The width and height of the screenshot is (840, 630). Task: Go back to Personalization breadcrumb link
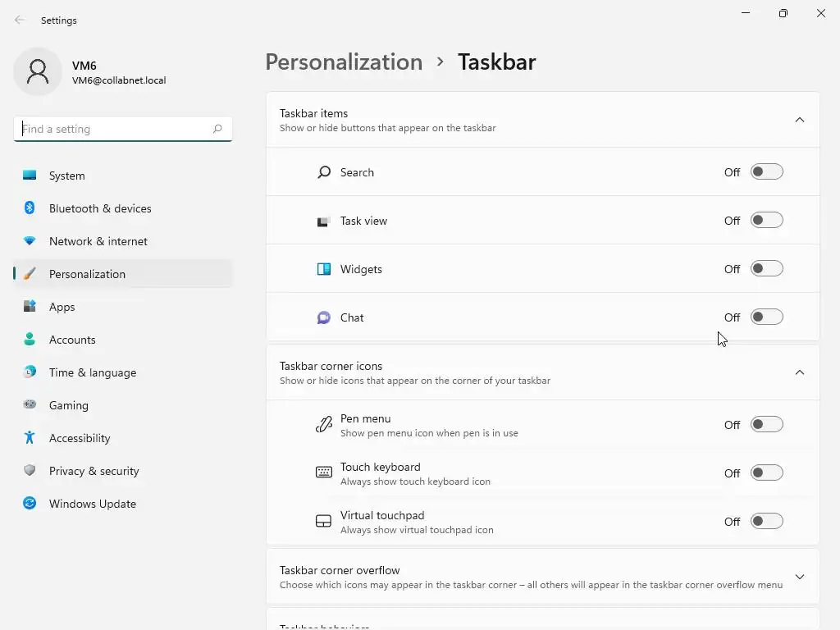[344, 62]
